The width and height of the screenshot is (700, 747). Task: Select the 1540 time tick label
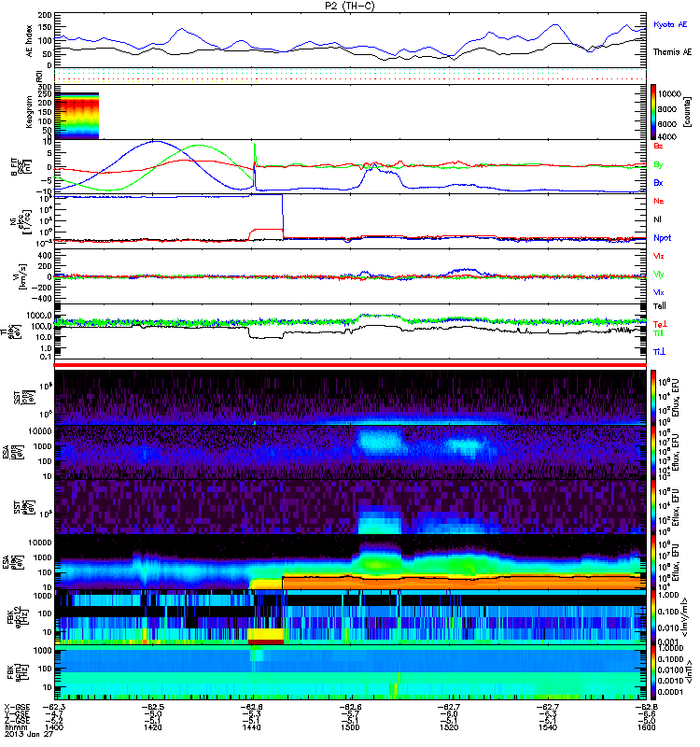tap(548, 727)
